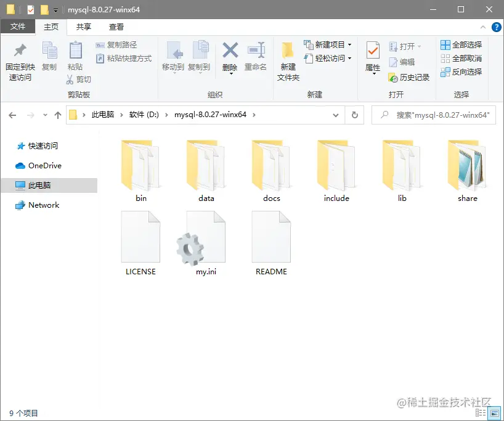Expand chevron after 软件 (D:) in the address bar
The height and width of the screenshot is (421, 504).
[166, 115]
